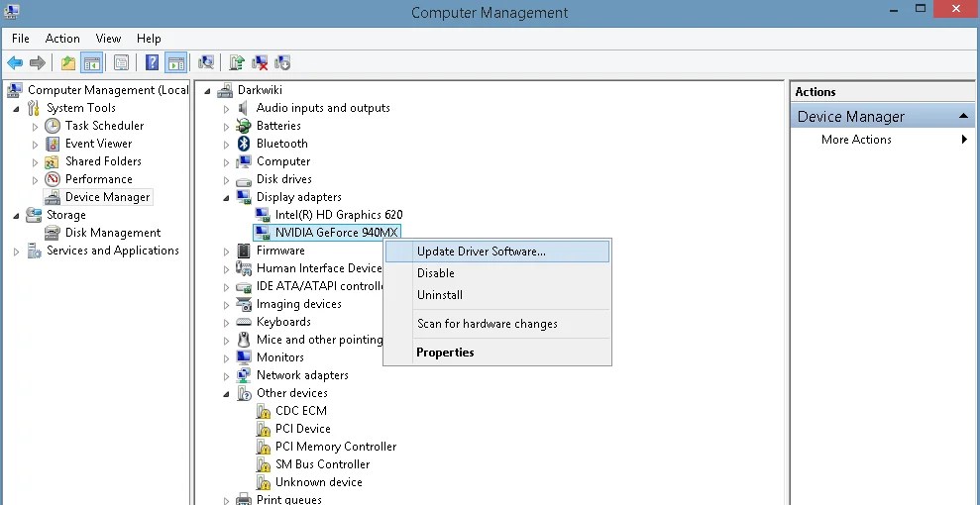Click the Shared Folders icon in left tree
This screenshot has height=505, width=980.
point(53,161)
